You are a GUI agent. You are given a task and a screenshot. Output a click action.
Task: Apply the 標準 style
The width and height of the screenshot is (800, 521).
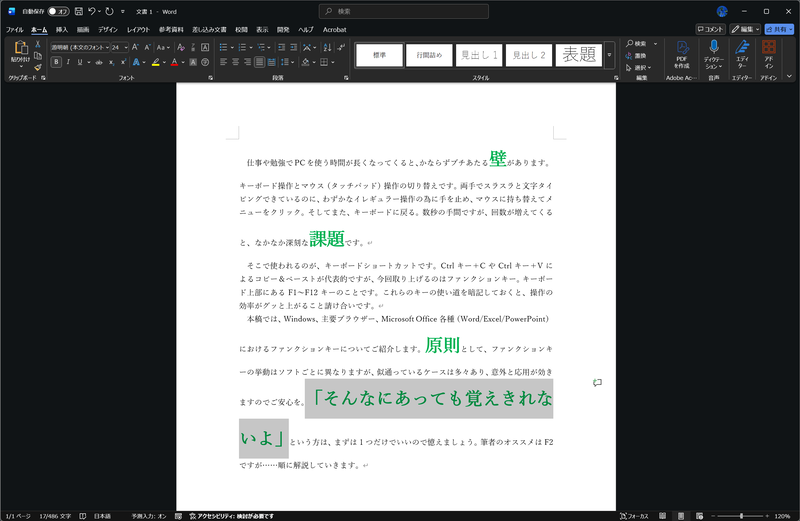tap(380, 55)
